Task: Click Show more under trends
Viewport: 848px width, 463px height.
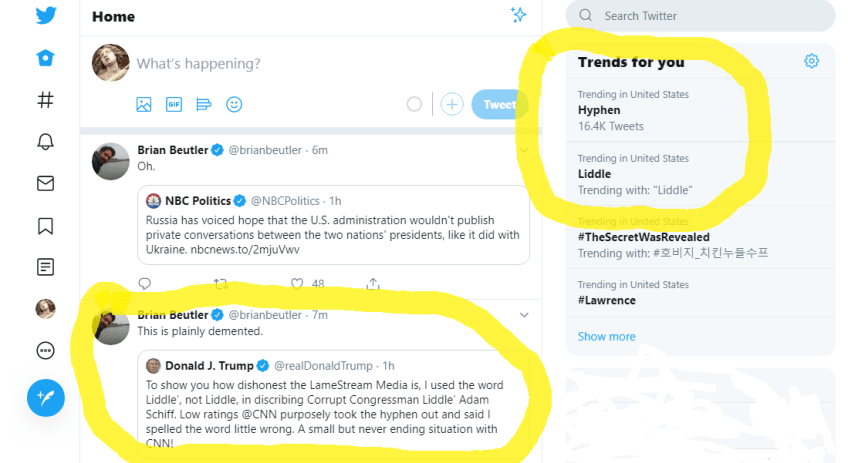Action: [x=606, y=336]
